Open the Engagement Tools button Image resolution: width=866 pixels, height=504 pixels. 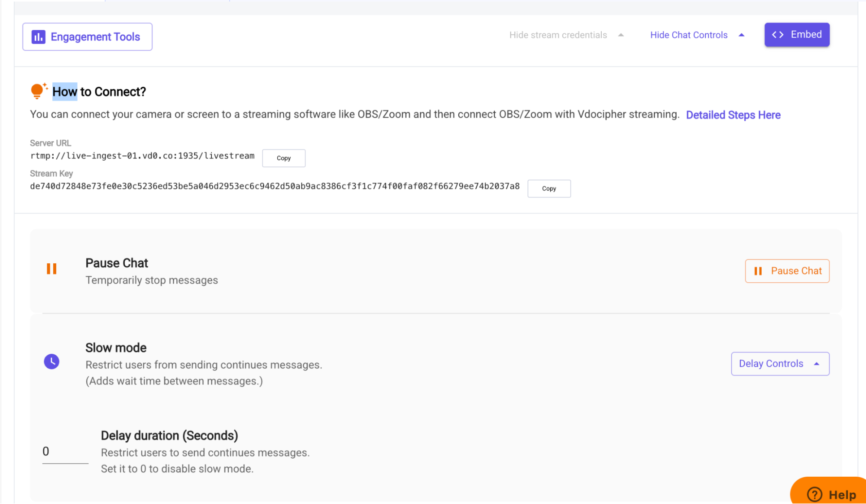pyautogui.click(x=88, y=37)
